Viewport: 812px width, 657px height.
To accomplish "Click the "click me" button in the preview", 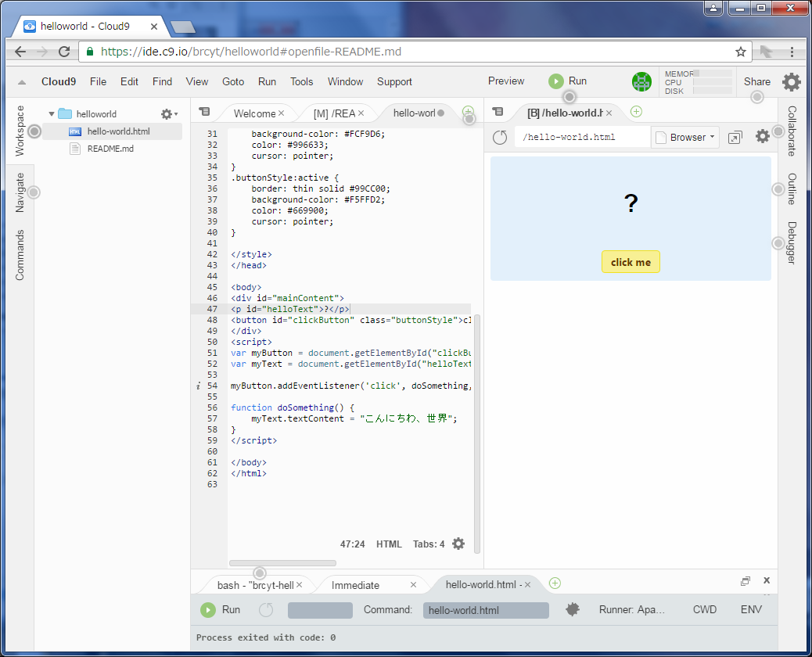I will coord(631,262).
